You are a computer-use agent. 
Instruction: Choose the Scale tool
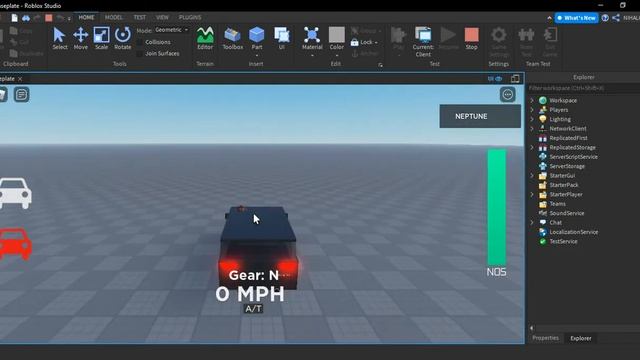click(x=101, y=38)
